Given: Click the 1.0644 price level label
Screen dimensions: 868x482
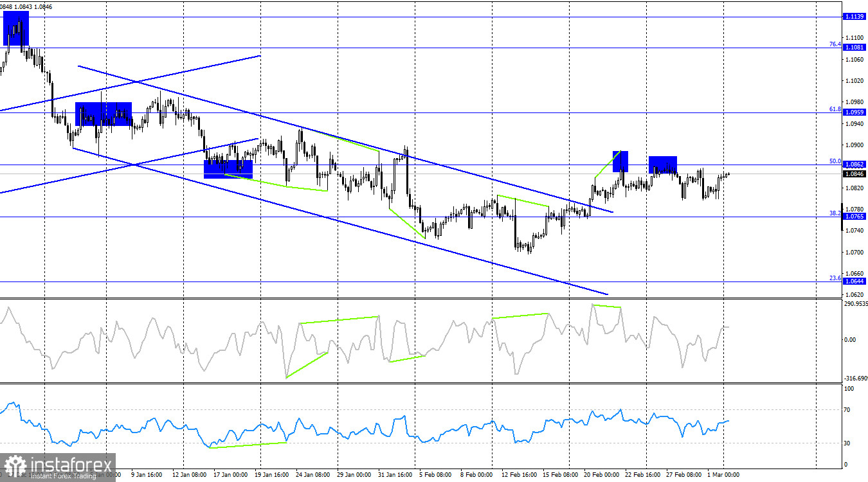Looking at the screenshot, I should [x=854, y=281].
